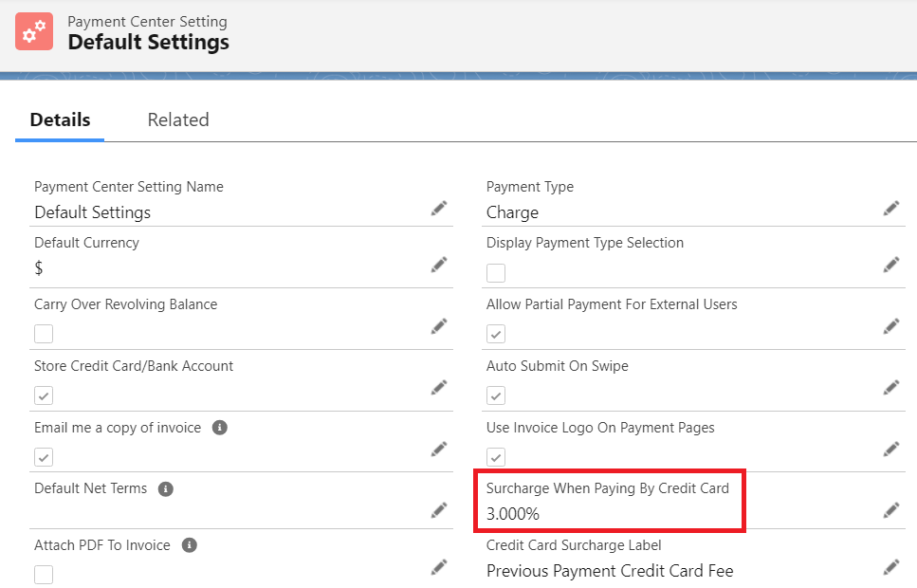Check the Attach PDF To Invoice checkbox

tap(44, 575)
